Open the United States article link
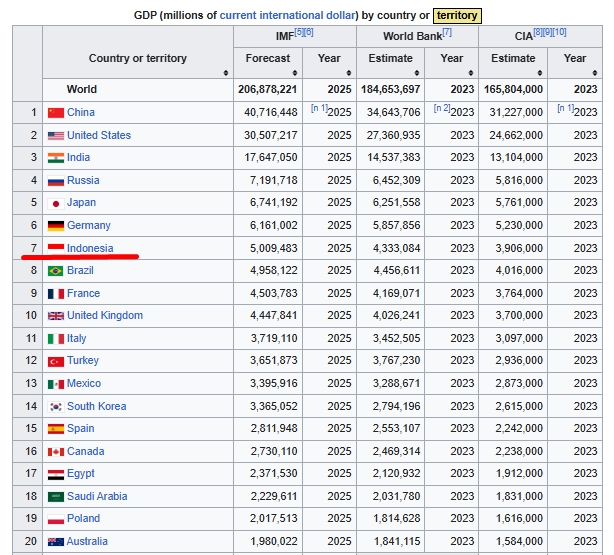Screen dimensions: 614x555 (x=99, y=135)
